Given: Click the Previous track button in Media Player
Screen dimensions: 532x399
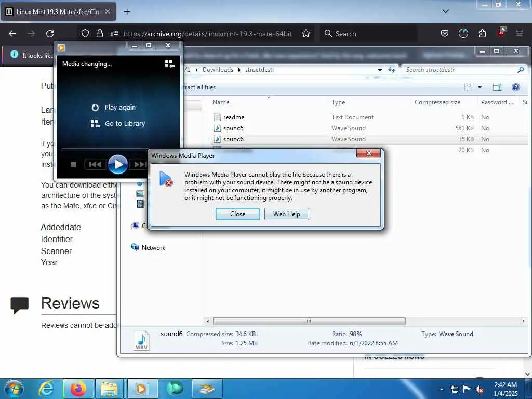Looking at the screenshot, I should 95,165.
